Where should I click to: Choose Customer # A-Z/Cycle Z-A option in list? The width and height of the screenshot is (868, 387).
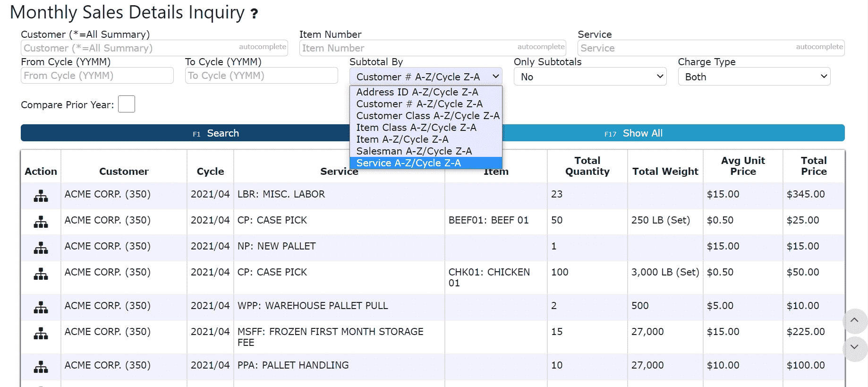click(x=425, y=104)
